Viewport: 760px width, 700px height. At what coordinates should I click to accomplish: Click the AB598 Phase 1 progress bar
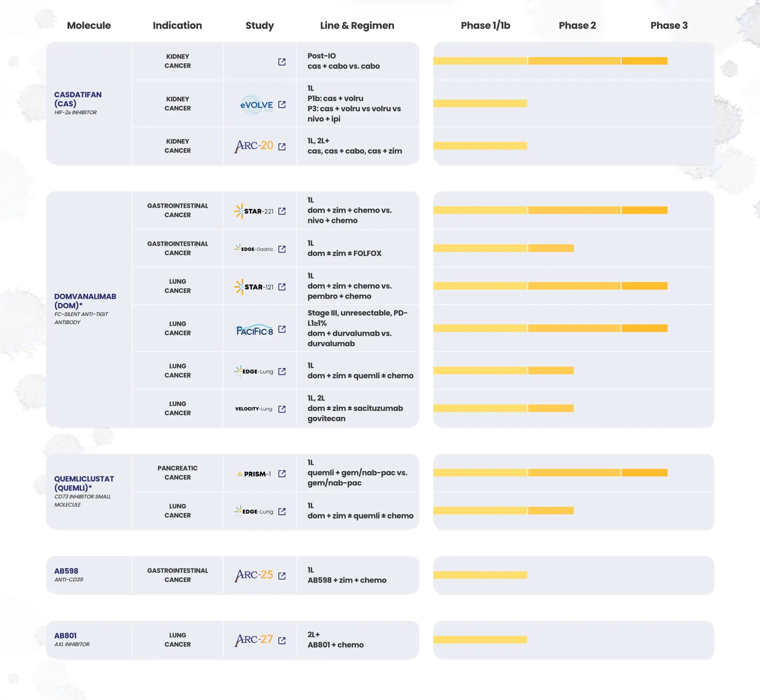480,575
